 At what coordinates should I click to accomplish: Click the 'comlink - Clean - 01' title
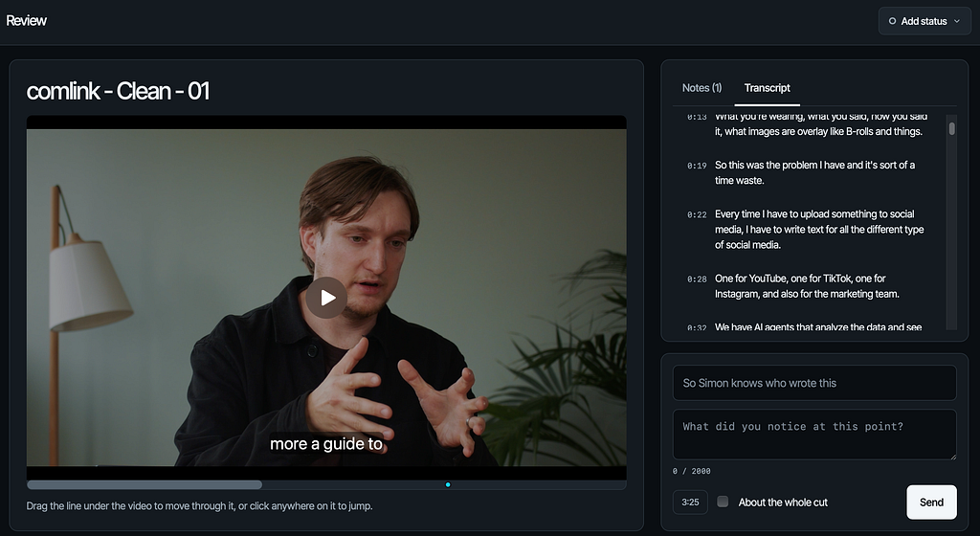tap(118, 91)
